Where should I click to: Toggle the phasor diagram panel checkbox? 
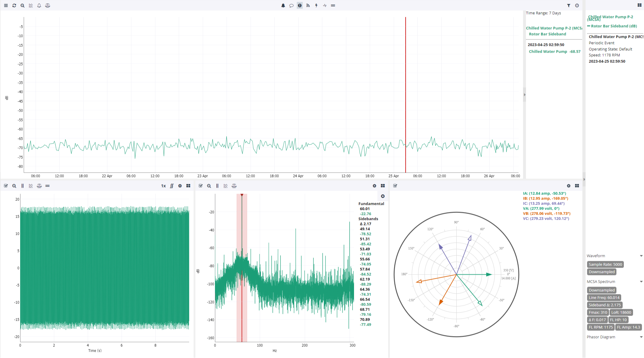(x=395, y=186)
